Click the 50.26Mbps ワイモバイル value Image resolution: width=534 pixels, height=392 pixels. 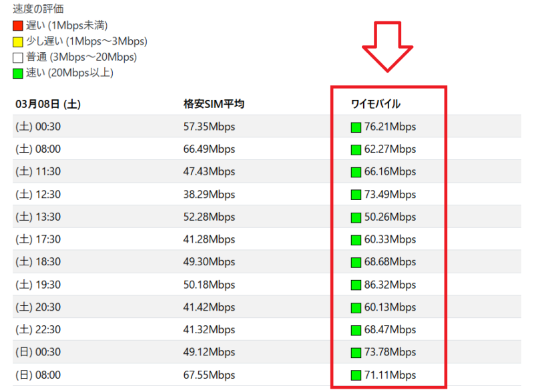[390, 217]
